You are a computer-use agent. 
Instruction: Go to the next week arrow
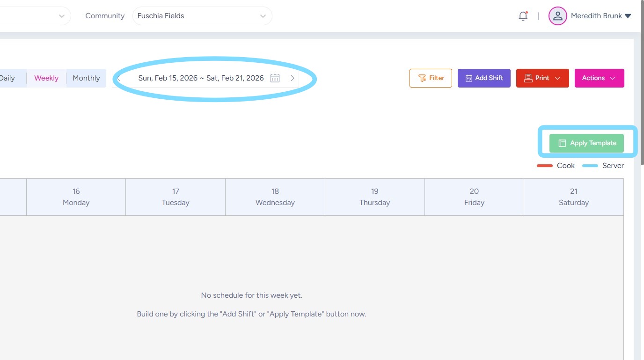(x=293, y=78)
